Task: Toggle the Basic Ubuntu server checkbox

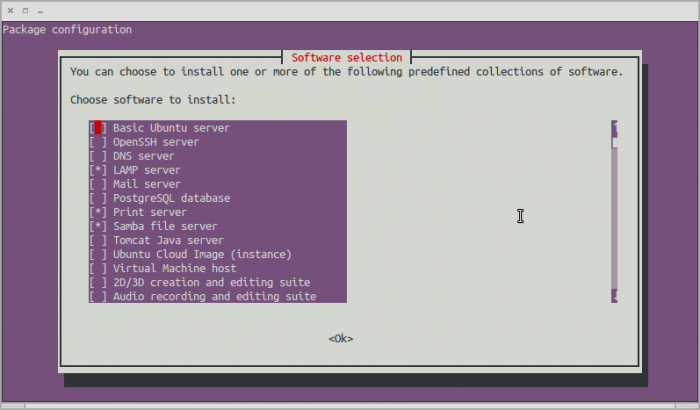Action: tap(98, 128)
